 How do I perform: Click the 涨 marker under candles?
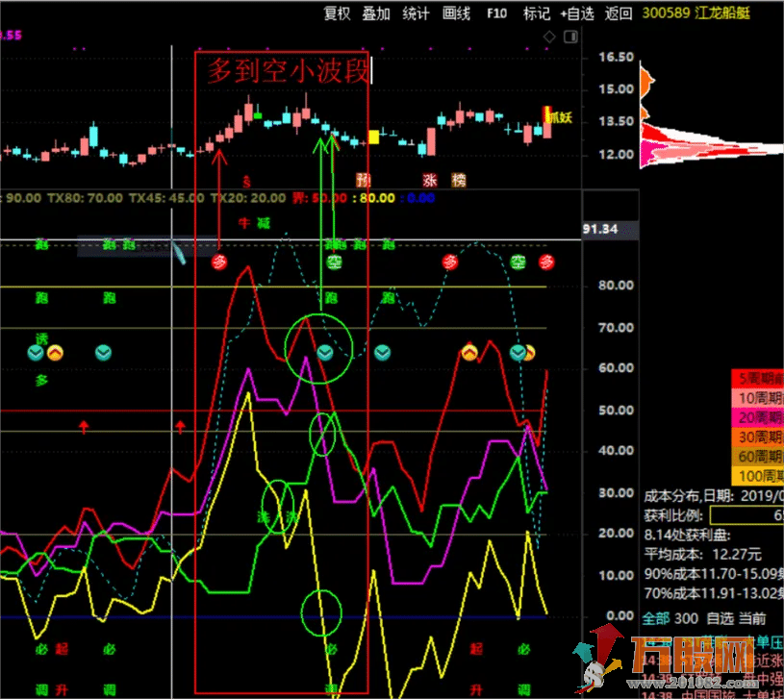pos(430,180)
